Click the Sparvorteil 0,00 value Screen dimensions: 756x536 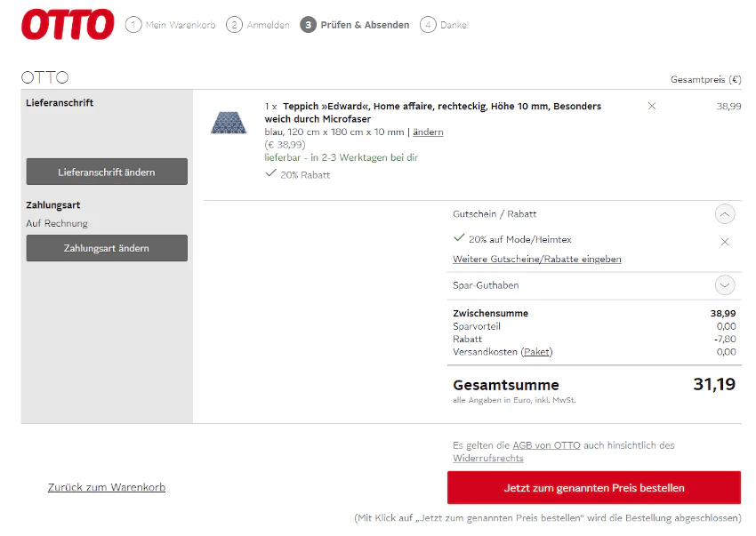726,326
